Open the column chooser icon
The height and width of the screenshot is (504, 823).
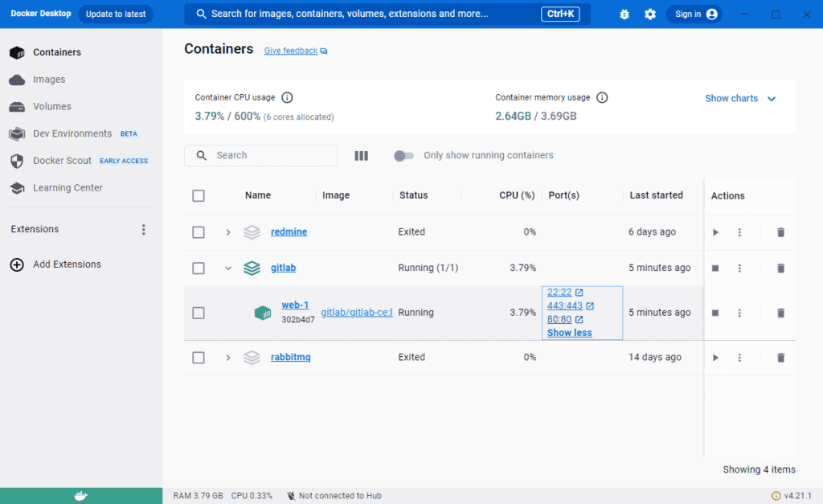click(x=361, y=156)
